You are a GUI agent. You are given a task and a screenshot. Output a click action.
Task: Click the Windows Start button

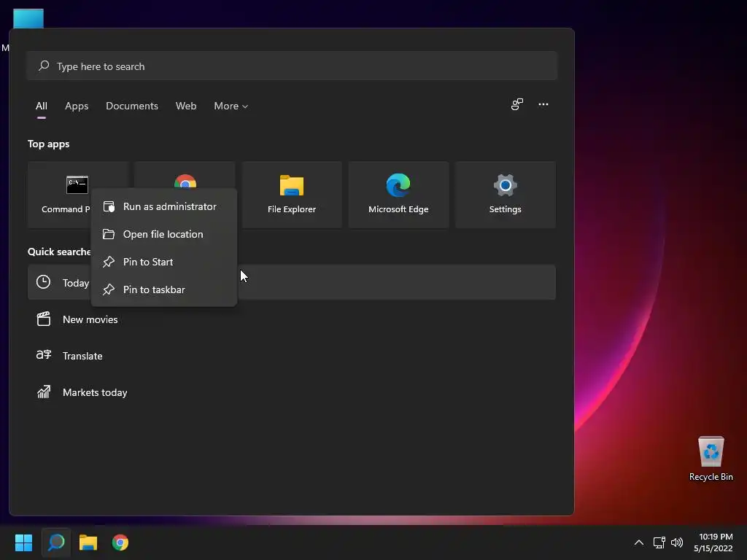23,542
